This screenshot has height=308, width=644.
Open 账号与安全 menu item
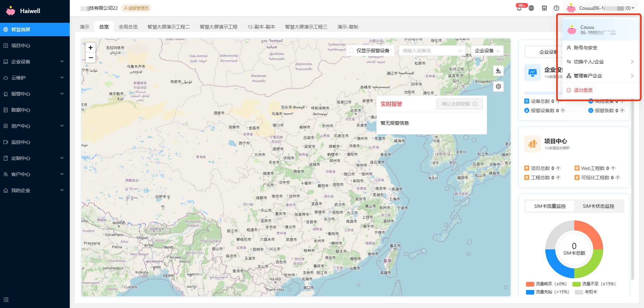tap(586, 48)
